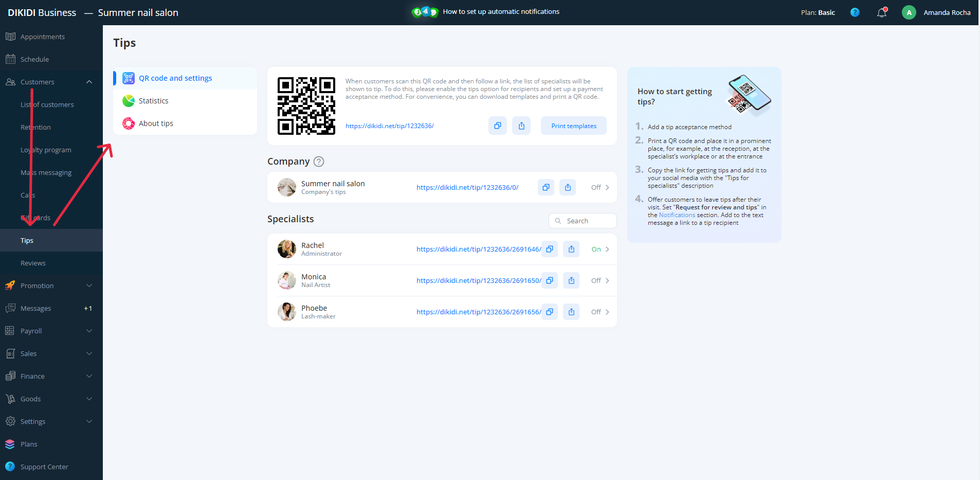Share the main QR tip link
980x480 pixels.
click(x=521, y=126)
